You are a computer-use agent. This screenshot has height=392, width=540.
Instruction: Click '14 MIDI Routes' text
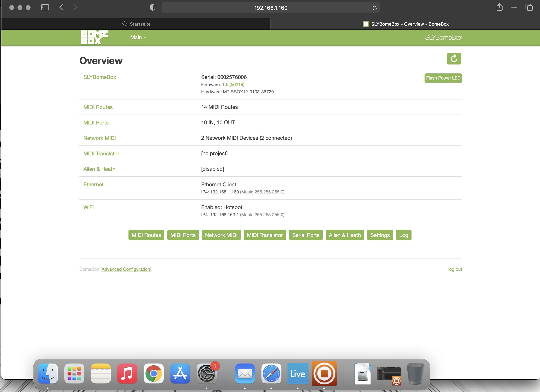click(x=219, y=107)
